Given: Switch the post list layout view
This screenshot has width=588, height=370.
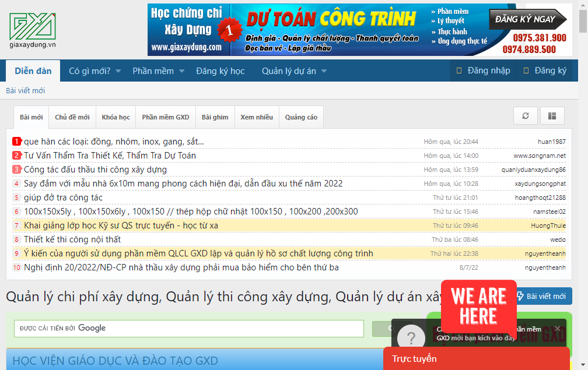Looking at the screenshot, I should click(x=552, y=116).
